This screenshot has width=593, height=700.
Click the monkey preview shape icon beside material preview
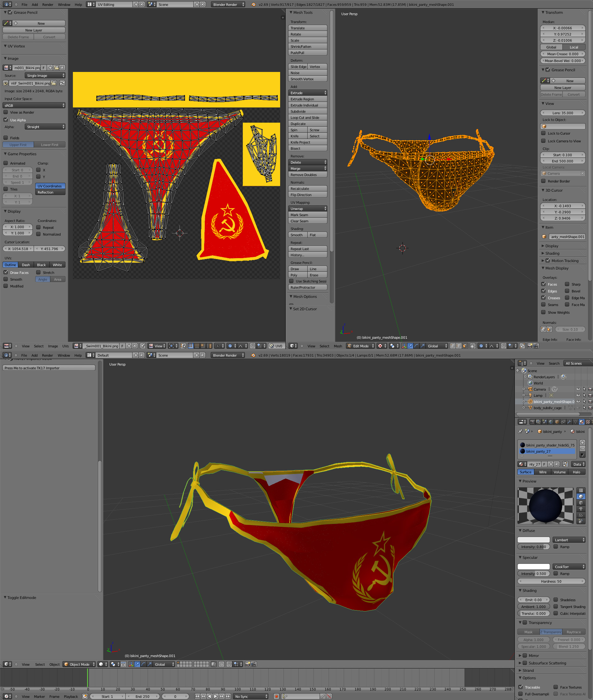coord(581,509)
